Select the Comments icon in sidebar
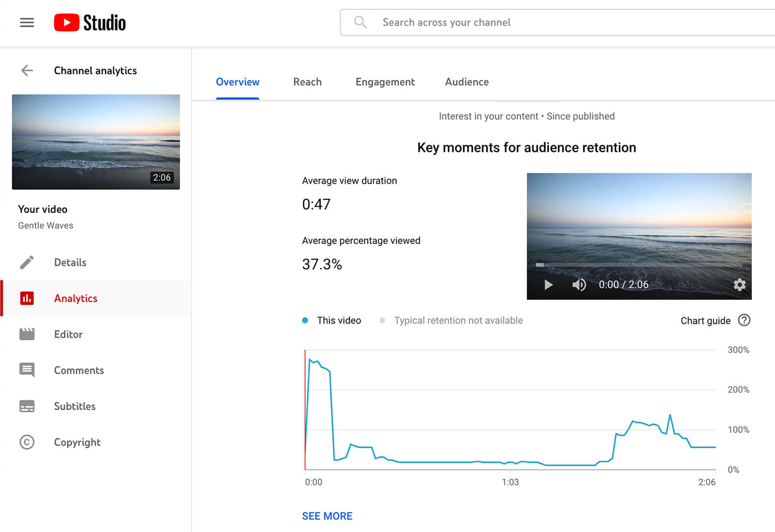The image size is (775, 532). coord(28,370)
